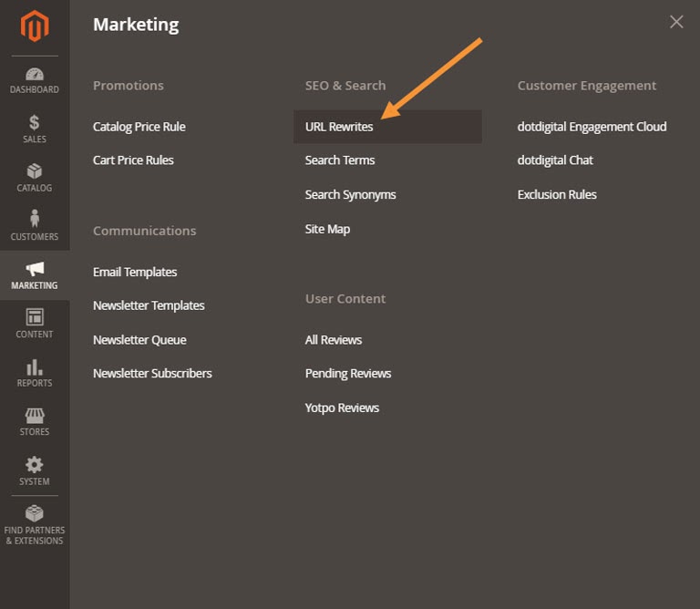
Task: Click the Magento logo icon
Action: click(x=35, y=26)
